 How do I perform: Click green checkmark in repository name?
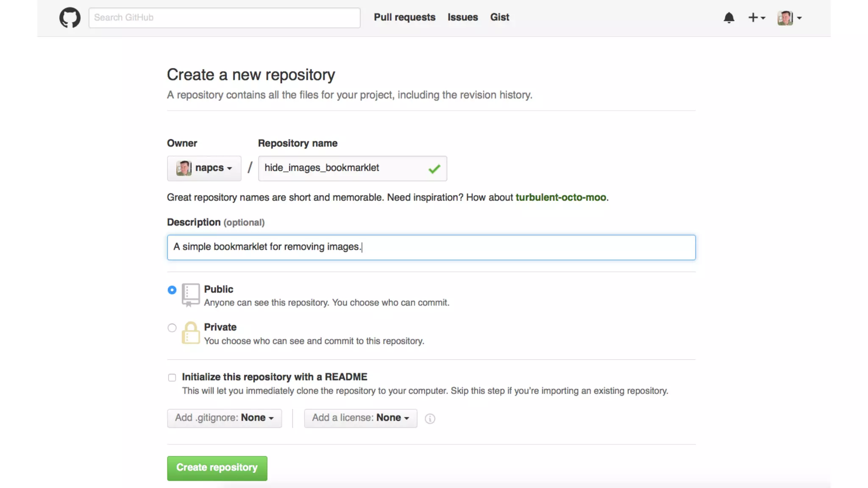[434, 169]
